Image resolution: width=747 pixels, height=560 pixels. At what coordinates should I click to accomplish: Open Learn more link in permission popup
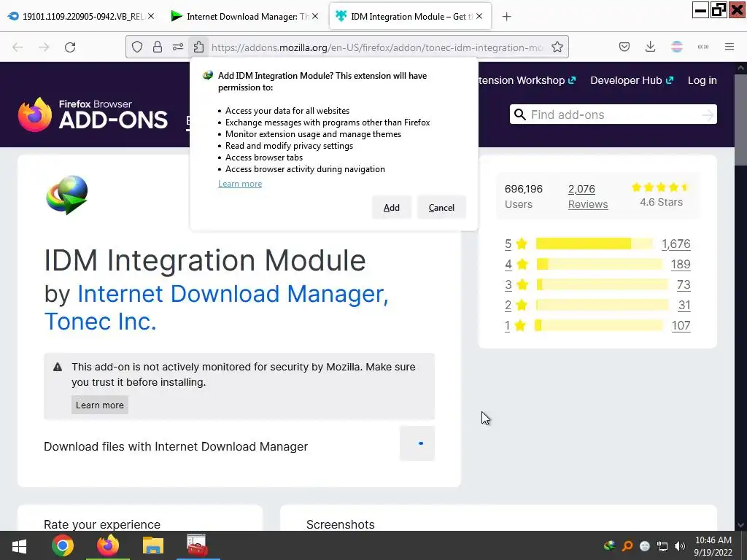click(x=240, y=184)
